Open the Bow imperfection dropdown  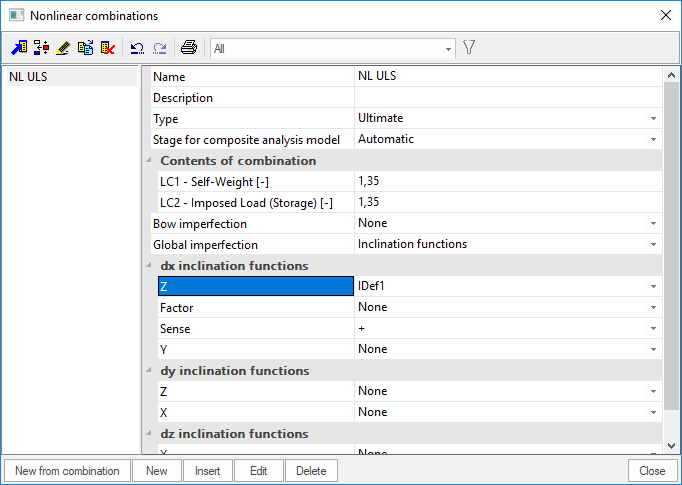pos(653,224)
